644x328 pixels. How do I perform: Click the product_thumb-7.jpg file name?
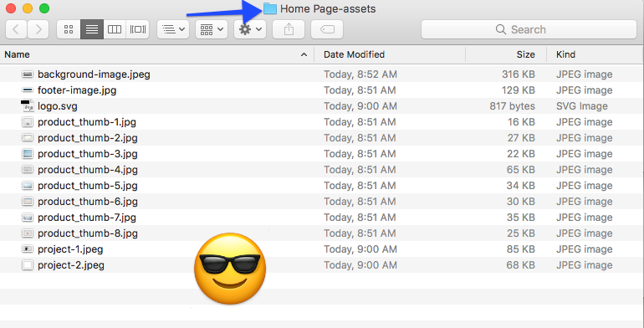pos(87,218)
